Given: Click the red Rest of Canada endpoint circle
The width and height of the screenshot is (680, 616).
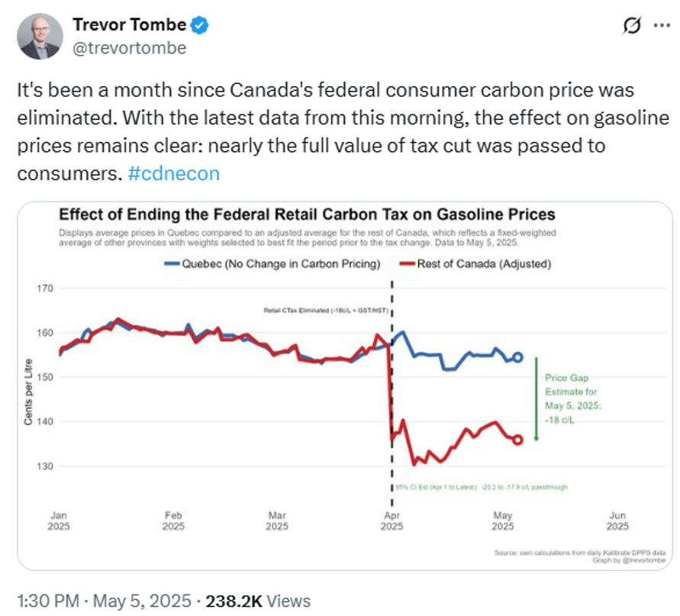Looking at the screenshot, I should pyautogui.click(x=517, y=440).
